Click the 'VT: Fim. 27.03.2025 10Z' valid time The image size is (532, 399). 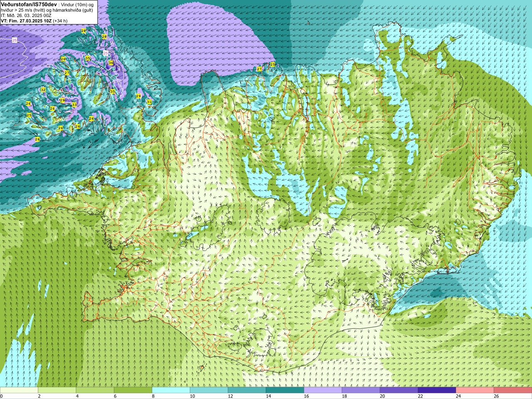26,21
